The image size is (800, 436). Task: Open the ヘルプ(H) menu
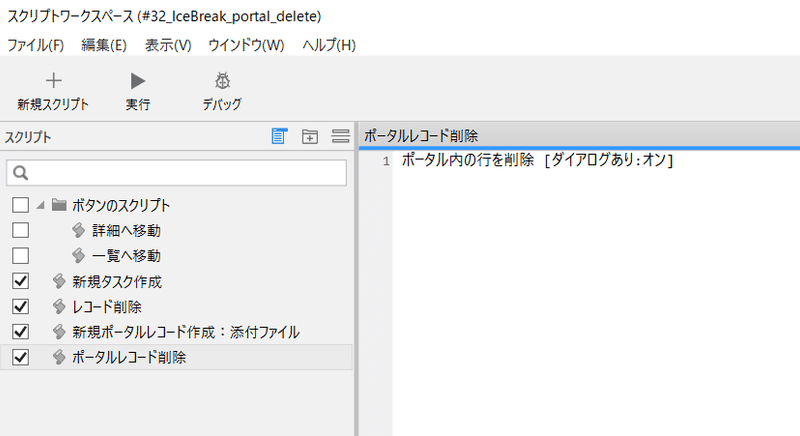tap(329, 45)
